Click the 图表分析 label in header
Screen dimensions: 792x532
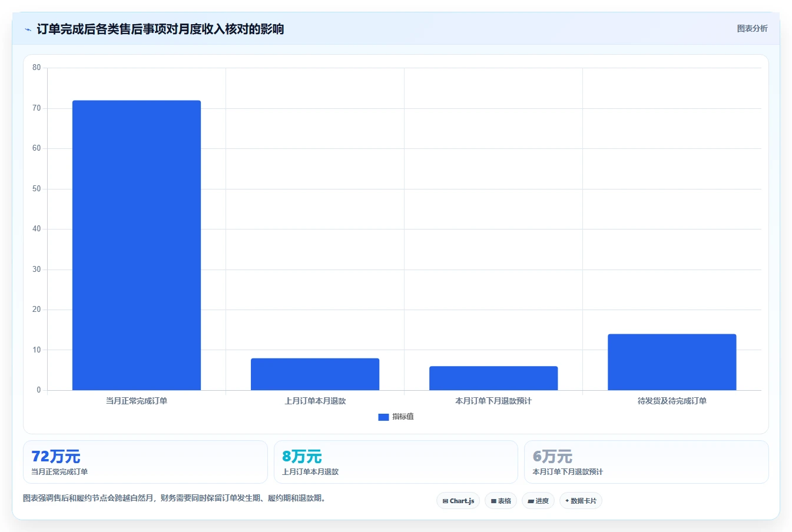[x=752, y=28]
